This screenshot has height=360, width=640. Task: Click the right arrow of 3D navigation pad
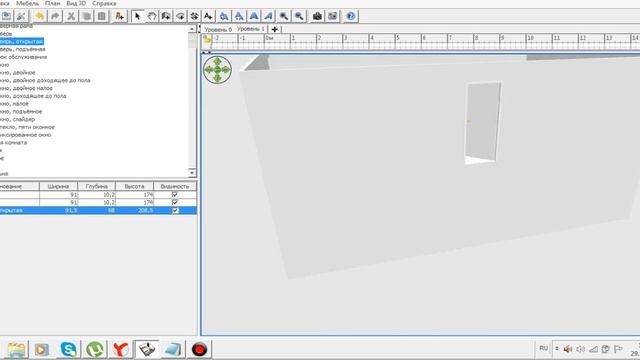tap(226, 70)
